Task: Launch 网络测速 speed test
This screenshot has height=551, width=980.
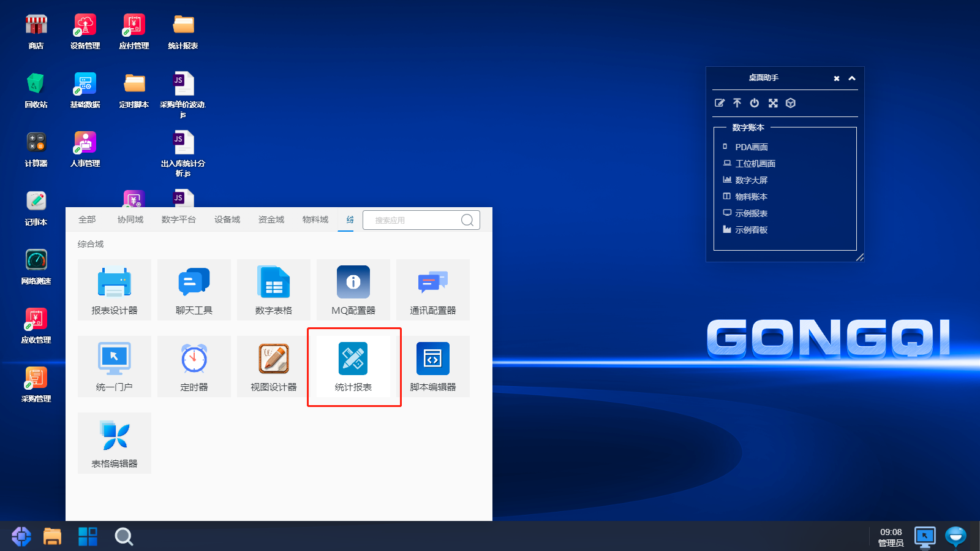Action: [x=36, y=267]
